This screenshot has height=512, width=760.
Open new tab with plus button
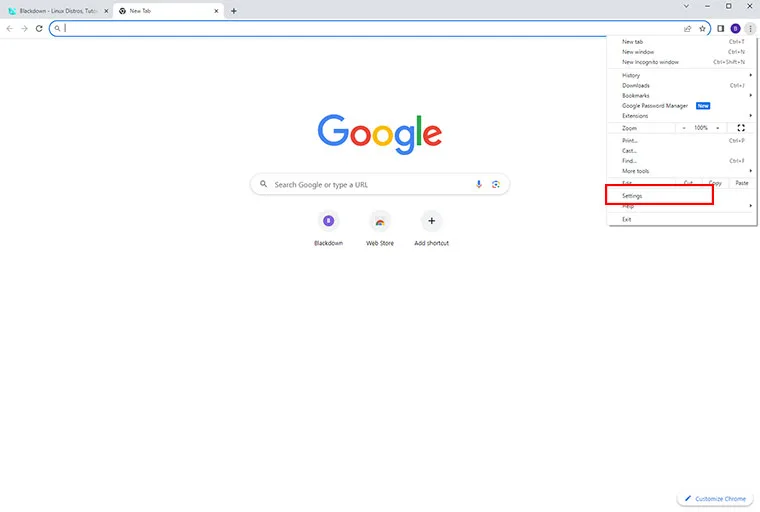[234, 11]
